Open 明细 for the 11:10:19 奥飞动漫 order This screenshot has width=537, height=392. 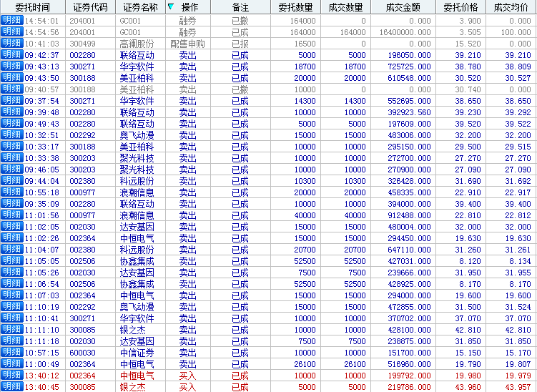pos(12,307)
